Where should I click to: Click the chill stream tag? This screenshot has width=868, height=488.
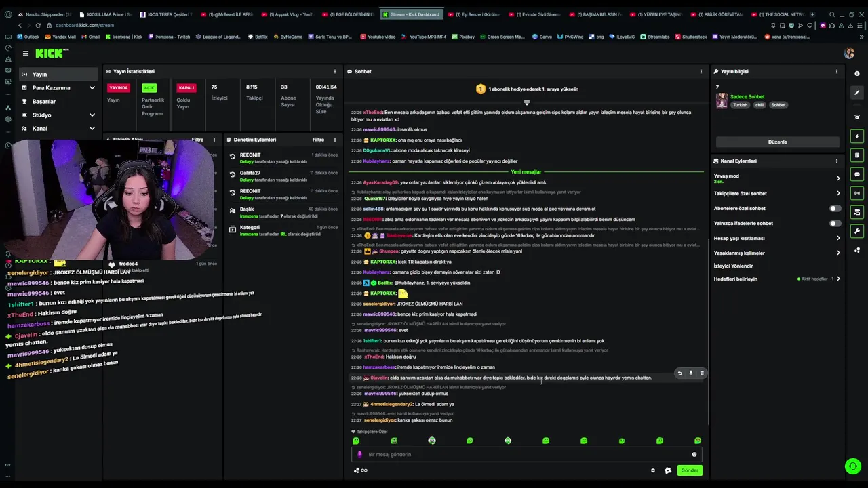(759, 105)
